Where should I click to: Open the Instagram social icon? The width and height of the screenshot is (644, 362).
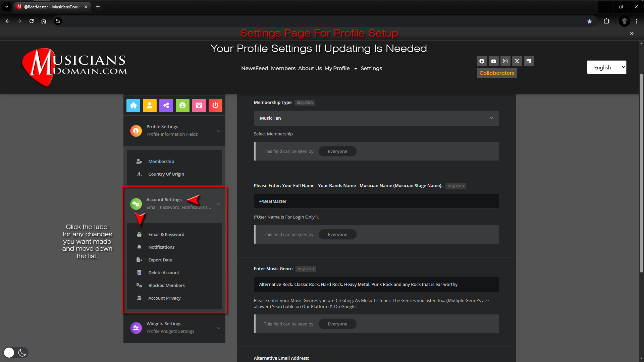(505, 61)
